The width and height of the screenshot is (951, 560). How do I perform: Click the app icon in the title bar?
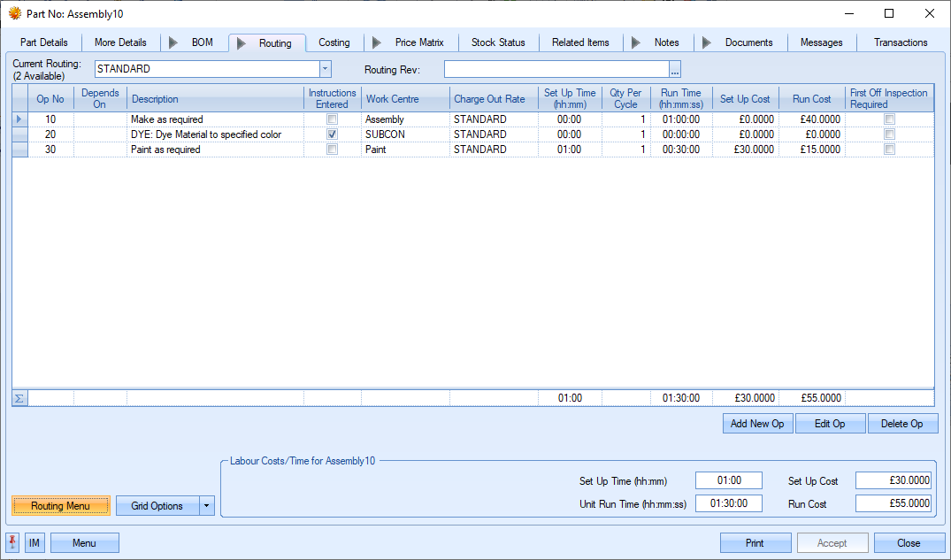(15, 14)
